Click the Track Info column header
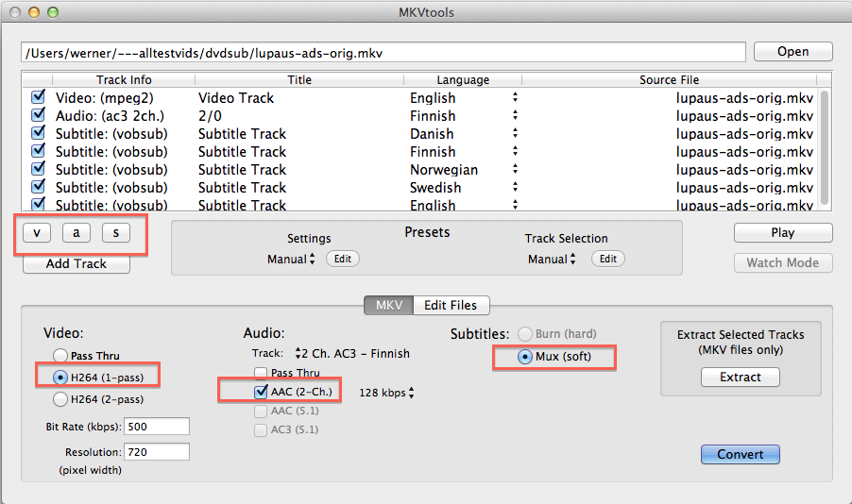The width and height of the screenshot is (852, 504). tap(124, 80)
